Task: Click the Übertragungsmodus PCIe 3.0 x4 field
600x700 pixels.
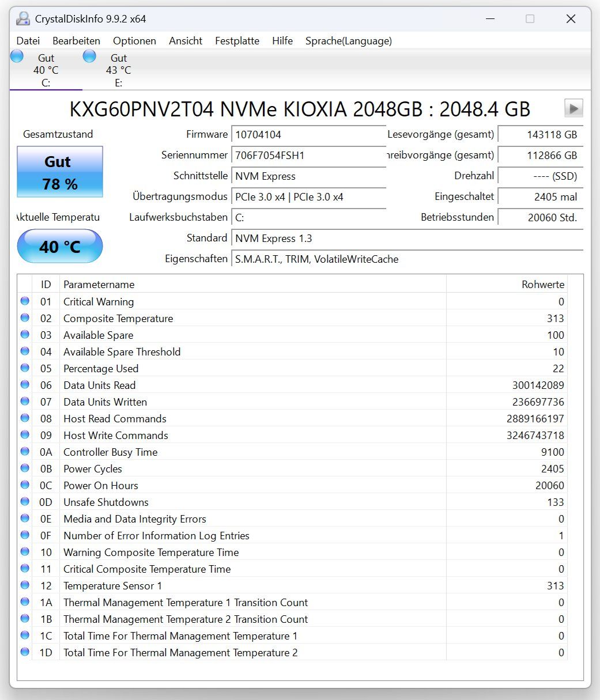Action: point(308,196)
